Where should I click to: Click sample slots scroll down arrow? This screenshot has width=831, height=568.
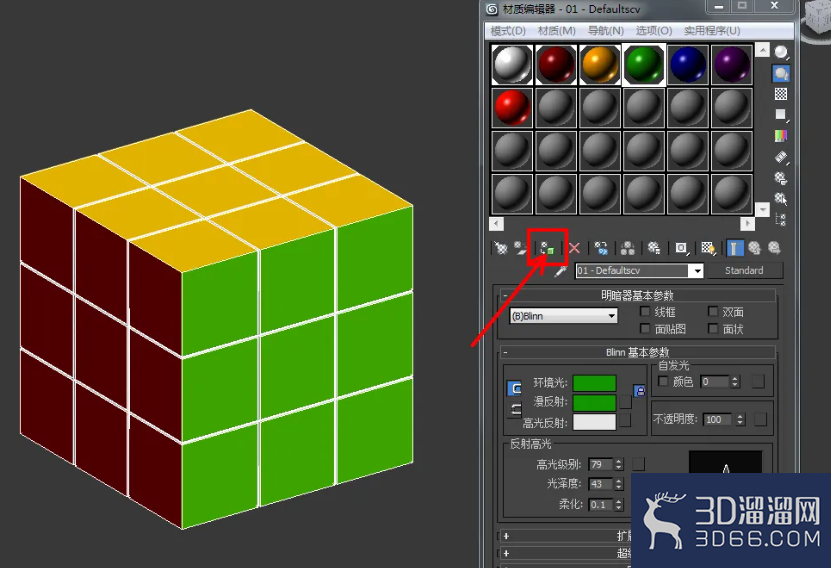pyautogui.click(x=762, y=209)
